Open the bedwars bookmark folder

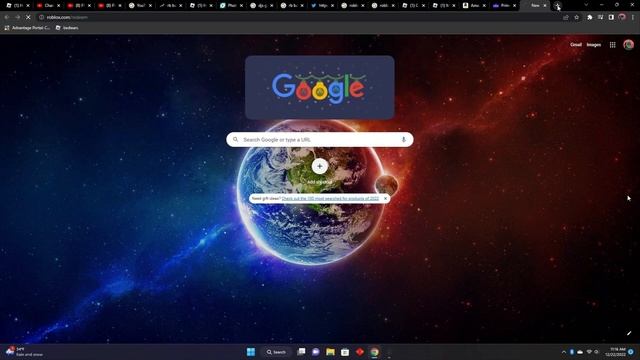click(67, 28)
